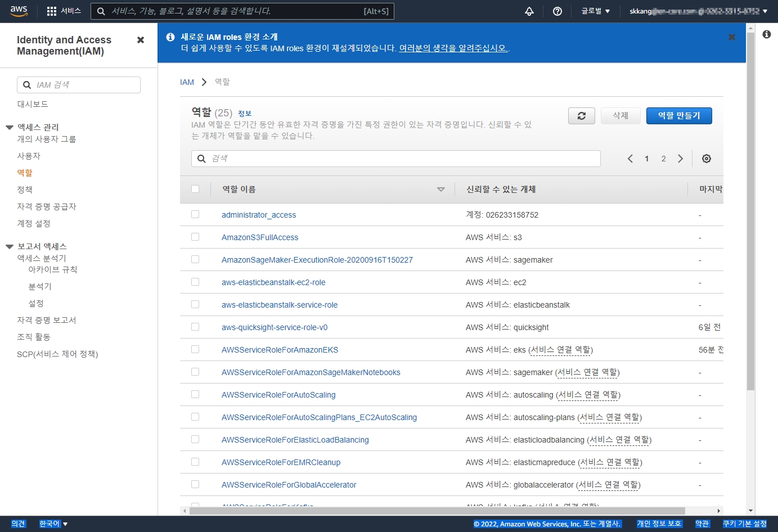Focus the IAM 검색 sidebar field
This screenshot has width=778, height=532.
click(x=79, y=85)
